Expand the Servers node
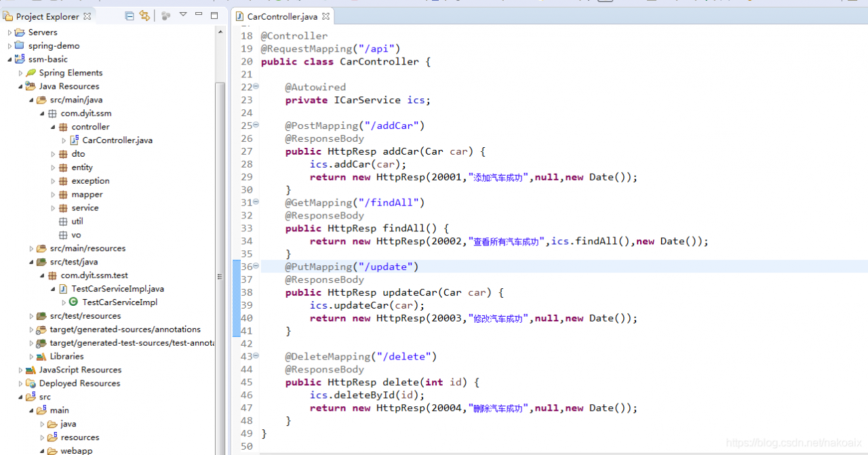This screenshot has width=868, height=455. click(9, 33)
